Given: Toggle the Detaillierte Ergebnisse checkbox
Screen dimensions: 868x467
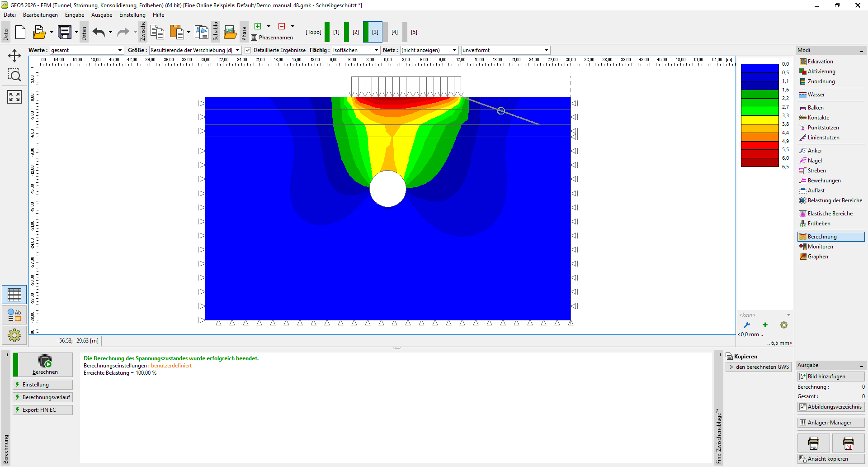Looking at the screenshot, I should [x=248, y=50].
